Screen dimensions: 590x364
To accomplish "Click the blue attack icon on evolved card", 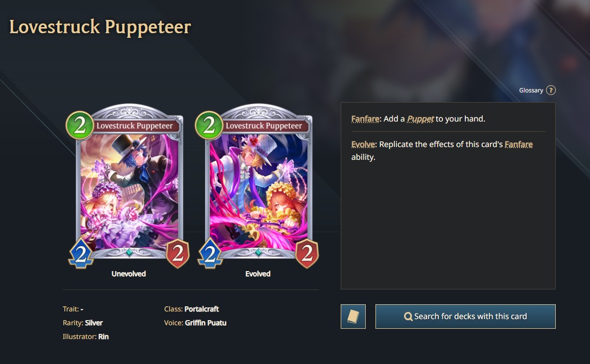I will tap(210, 254).
